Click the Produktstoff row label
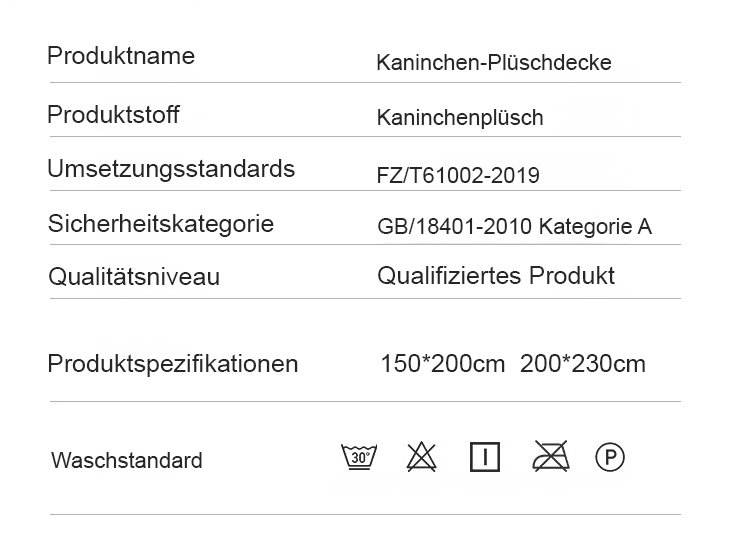Viewport: 750px width, 536px height. [x=113, y=115]
